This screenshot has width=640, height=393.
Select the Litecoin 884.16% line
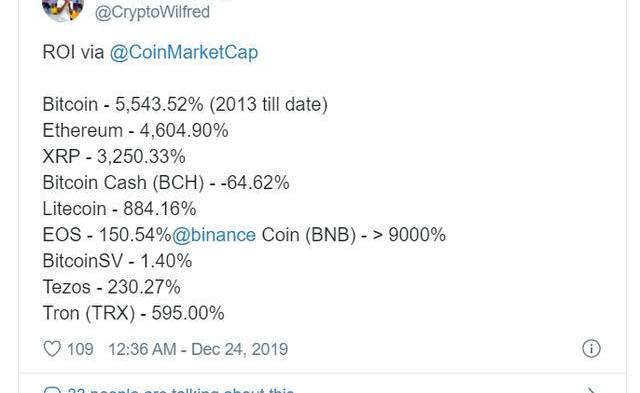click(119, 209)
